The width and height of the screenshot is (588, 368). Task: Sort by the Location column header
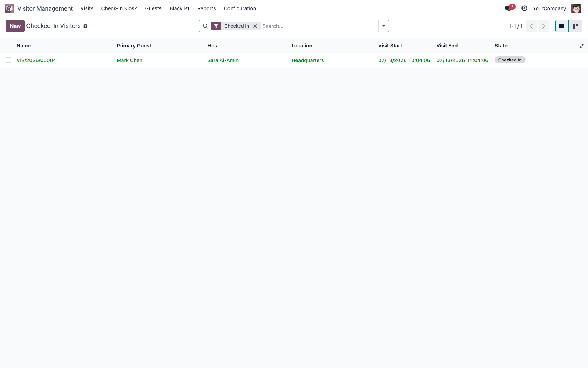tap(302, 46)
